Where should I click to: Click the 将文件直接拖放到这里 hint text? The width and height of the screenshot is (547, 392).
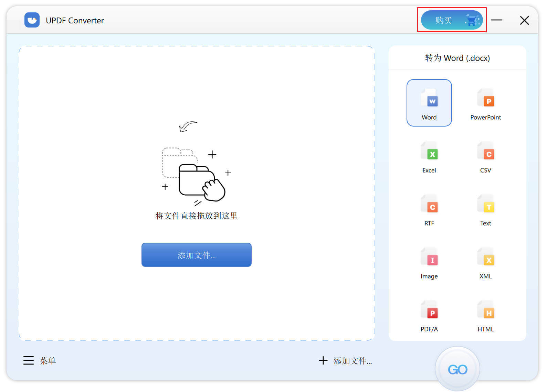pyautogui.click(x=197, y=216)
